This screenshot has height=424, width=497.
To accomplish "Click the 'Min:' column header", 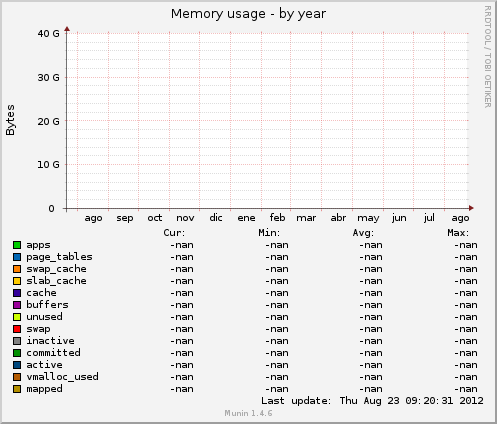I will pyautogui.click(x=269, y=233).
